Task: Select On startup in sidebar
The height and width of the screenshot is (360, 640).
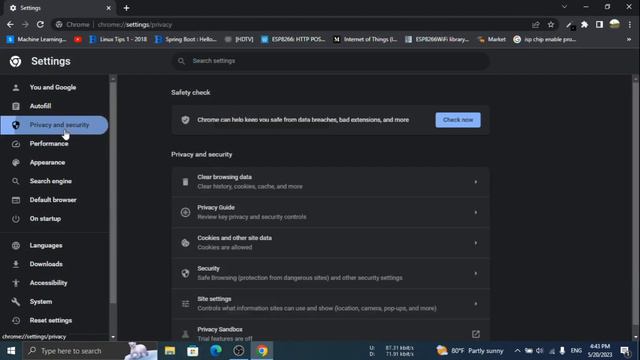Action: (x=54, y=219)
